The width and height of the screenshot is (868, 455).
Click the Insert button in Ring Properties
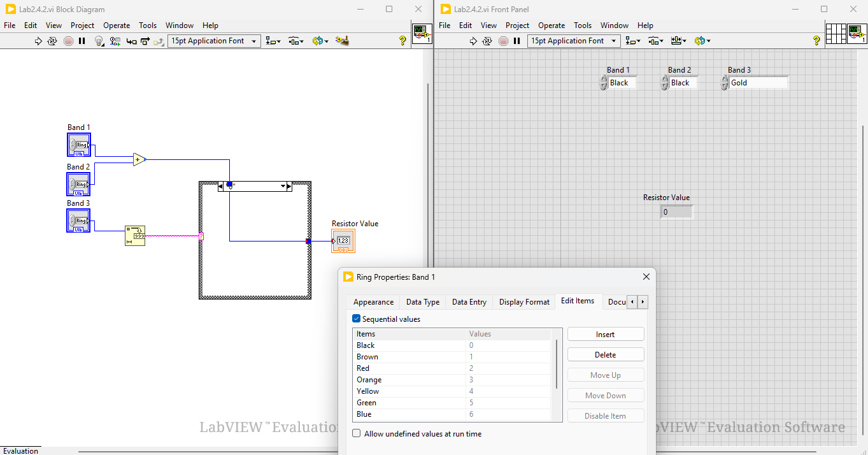click(x=606, y=334)
